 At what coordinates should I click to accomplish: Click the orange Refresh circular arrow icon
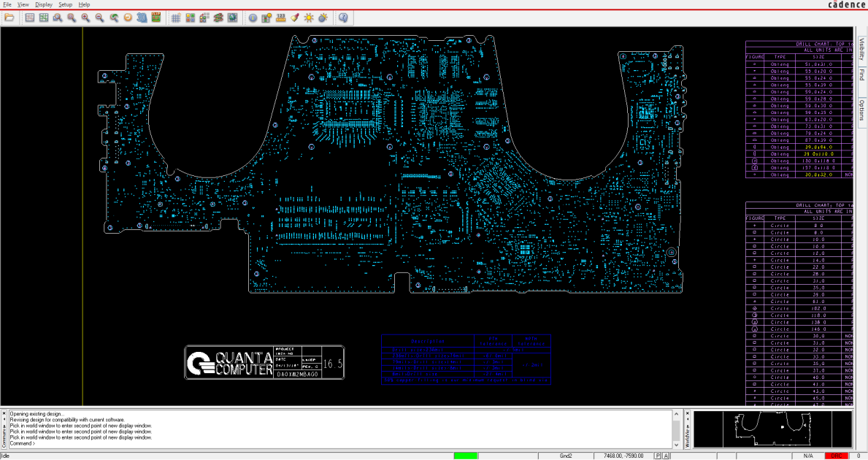(128, 18)
